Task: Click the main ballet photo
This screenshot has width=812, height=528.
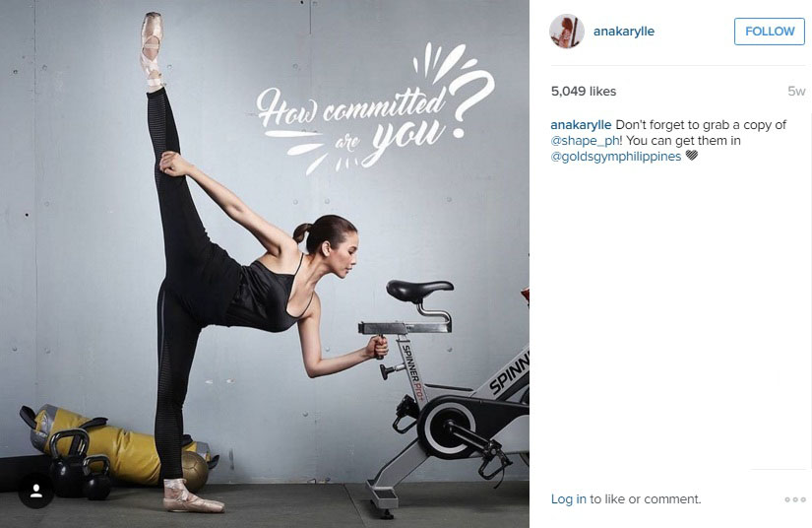Action: [265, 264]
